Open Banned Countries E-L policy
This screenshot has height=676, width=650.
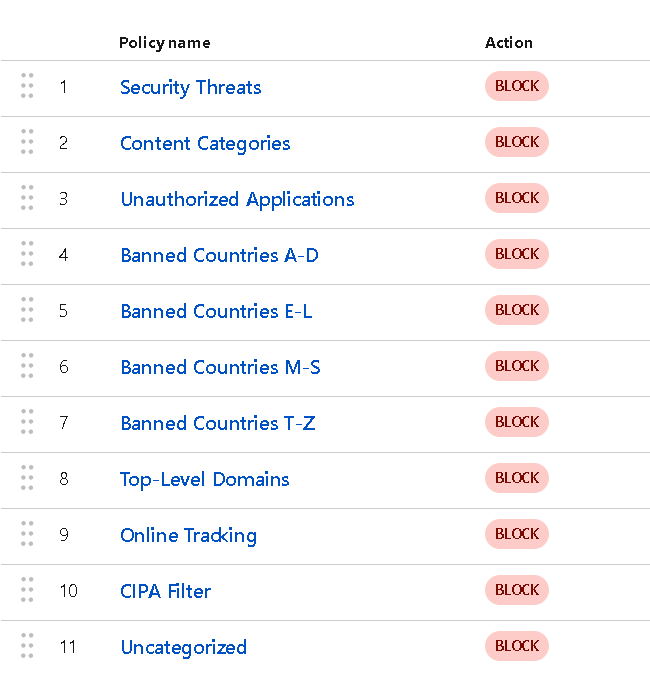pyautogui.click(x=216, y=311)
